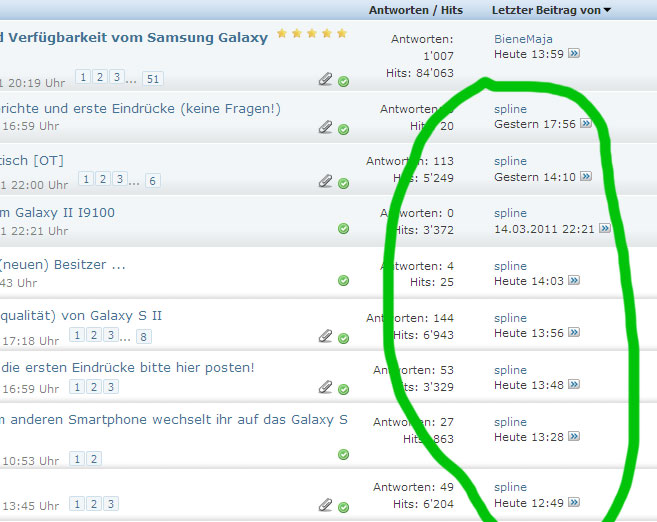The image size is (657, 522).
Task: Open attachment paperclip in the 13:45 Uhr thread
Action: [325, 505]
